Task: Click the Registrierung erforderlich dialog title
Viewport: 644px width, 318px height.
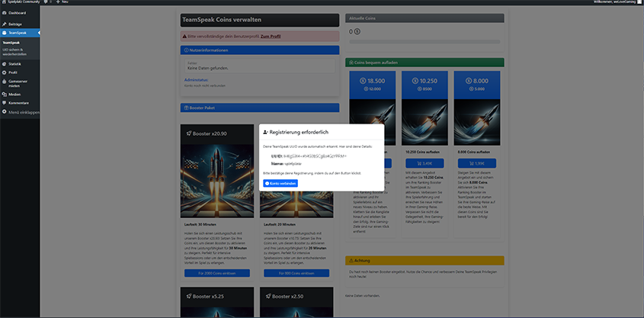Action: (x=299, y=132)
